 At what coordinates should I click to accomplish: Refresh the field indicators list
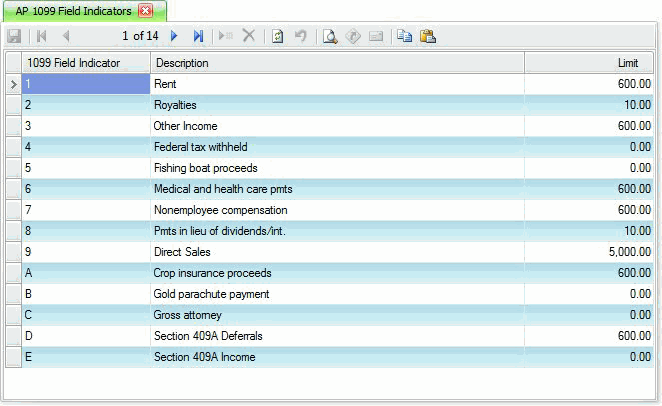[x=278, y=36]
